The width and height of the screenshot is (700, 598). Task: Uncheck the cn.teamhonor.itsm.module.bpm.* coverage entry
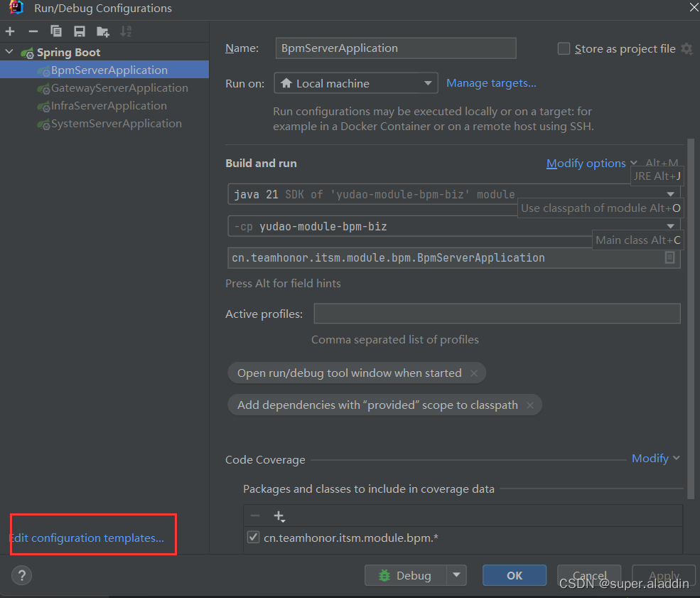pyautogui.click(x=253, y=537)
